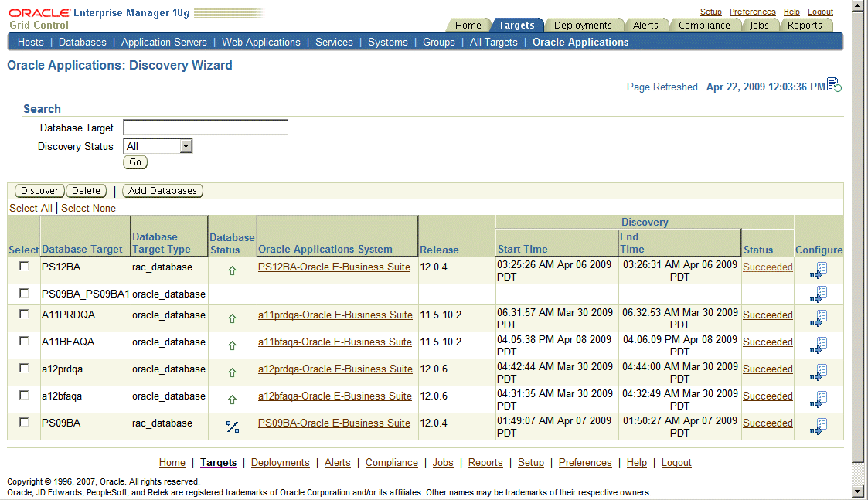Check the a12prdqa row checkbox
Screen dimensions: 868x500
coord(24,368)
